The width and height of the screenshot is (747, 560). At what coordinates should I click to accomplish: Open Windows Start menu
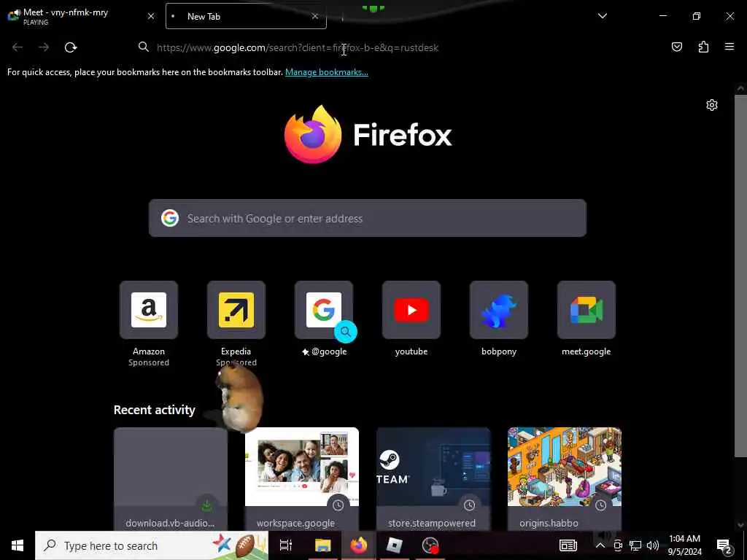pos(18,545)
